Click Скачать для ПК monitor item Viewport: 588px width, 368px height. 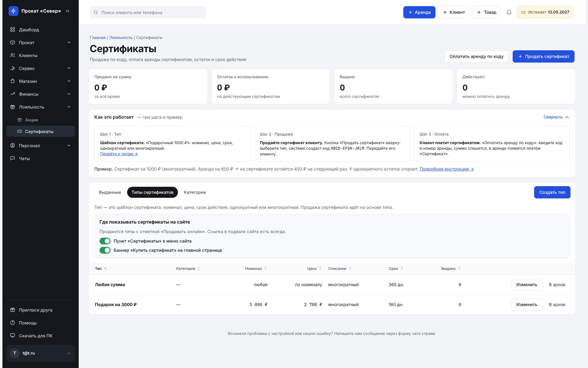point(40,336)
